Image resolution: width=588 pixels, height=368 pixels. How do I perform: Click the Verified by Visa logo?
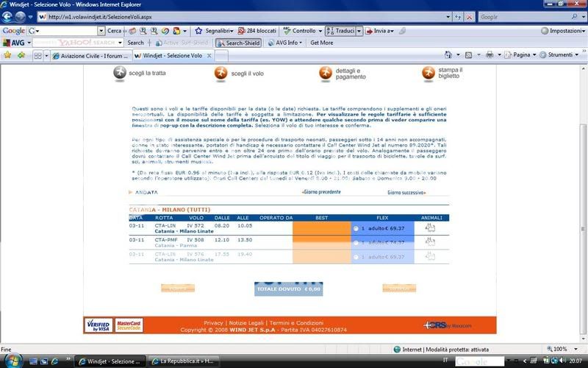pos(98,324)
